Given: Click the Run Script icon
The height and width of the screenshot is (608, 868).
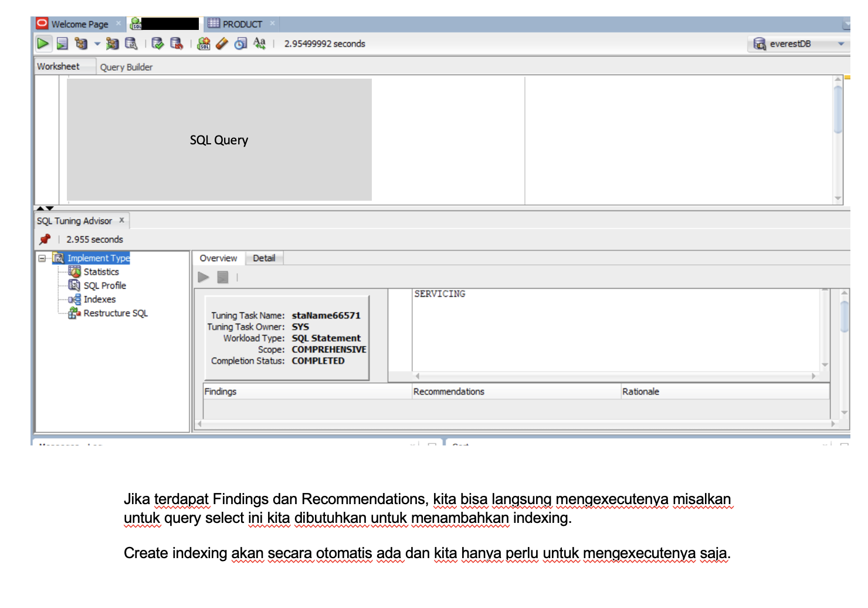Looking at the screenshot, I should (x=62, y=43).
